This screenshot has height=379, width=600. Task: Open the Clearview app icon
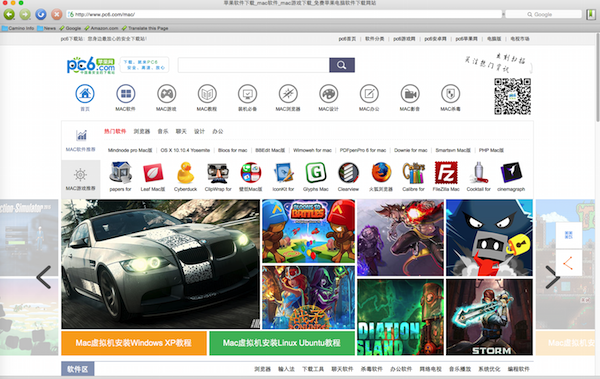point(348,173)
